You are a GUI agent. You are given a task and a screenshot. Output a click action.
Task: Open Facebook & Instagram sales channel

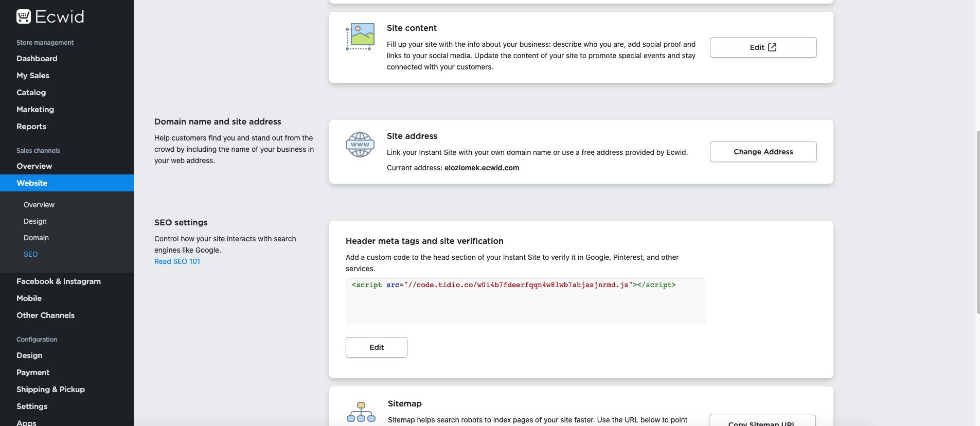59,281
